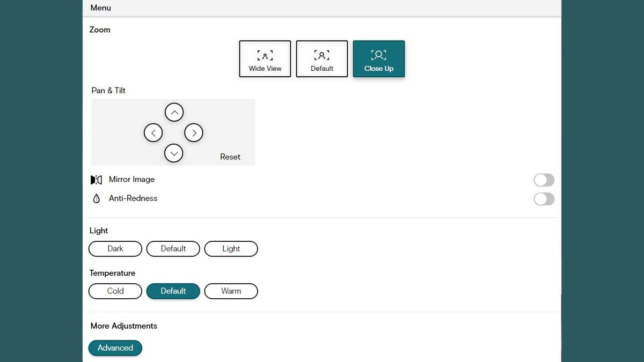This screenshot has height=362, width=644.
Task: Set Light to Light
Action: tap(231, 249)
